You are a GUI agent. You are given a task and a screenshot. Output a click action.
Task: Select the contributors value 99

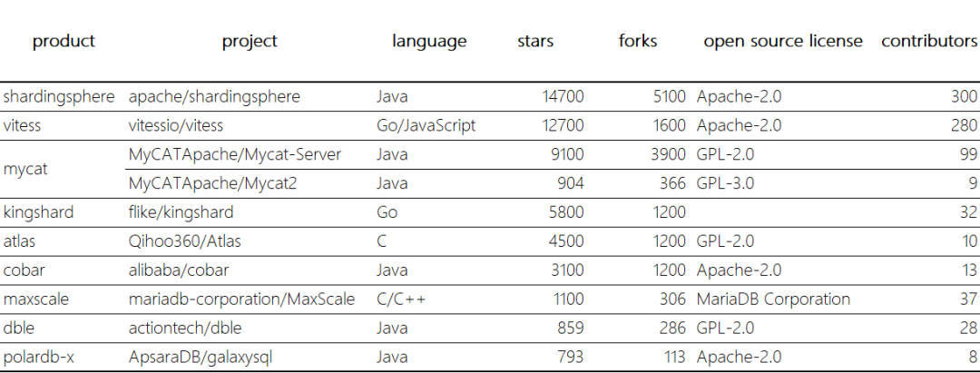(x=969, y=154)
